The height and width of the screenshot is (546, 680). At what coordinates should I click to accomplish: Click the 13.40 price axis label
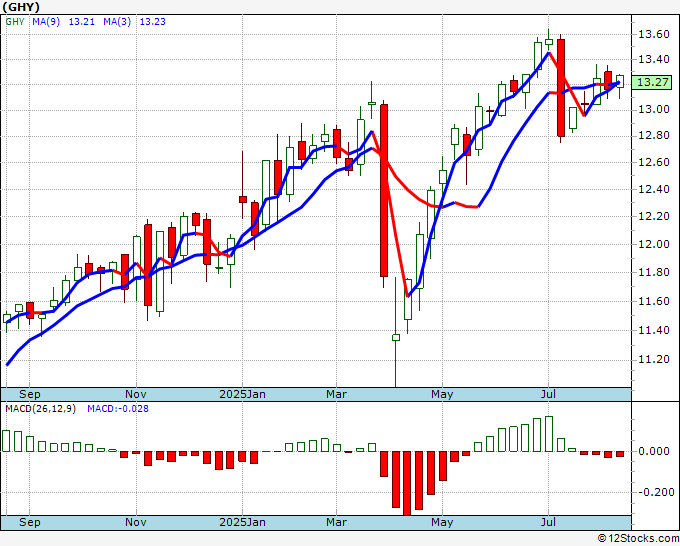tap(654, 59)
